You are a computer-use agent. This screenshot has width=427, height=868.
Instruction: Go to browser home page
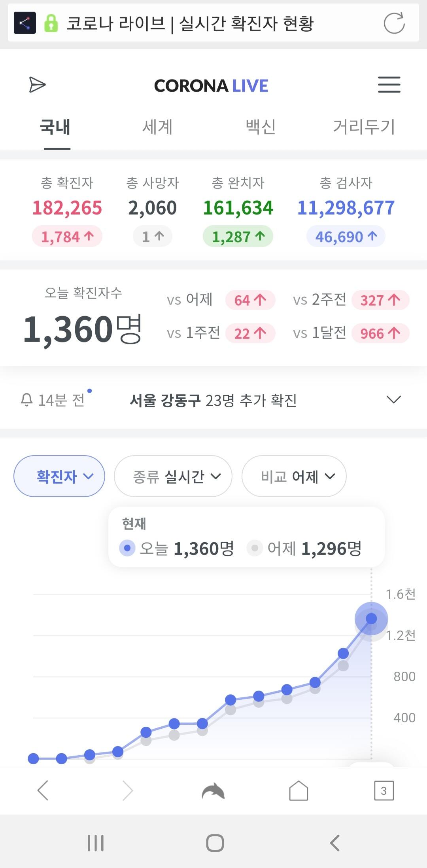point(299,791)
